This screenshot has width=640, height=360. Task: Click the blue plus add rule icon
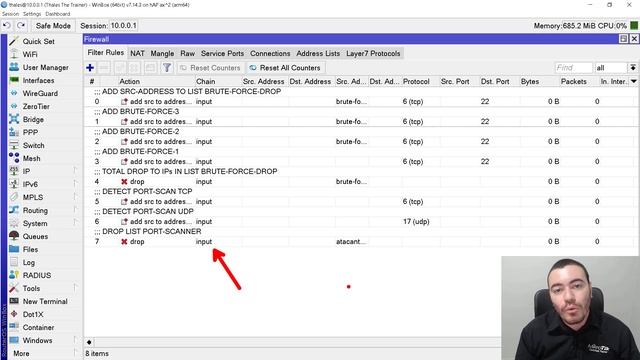(90, 68)
